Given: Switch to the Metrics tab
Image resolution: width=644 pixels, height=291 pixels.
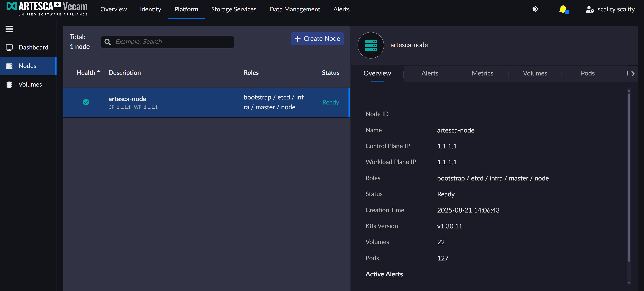Looking at the screenshot, I should coord(482,73).
